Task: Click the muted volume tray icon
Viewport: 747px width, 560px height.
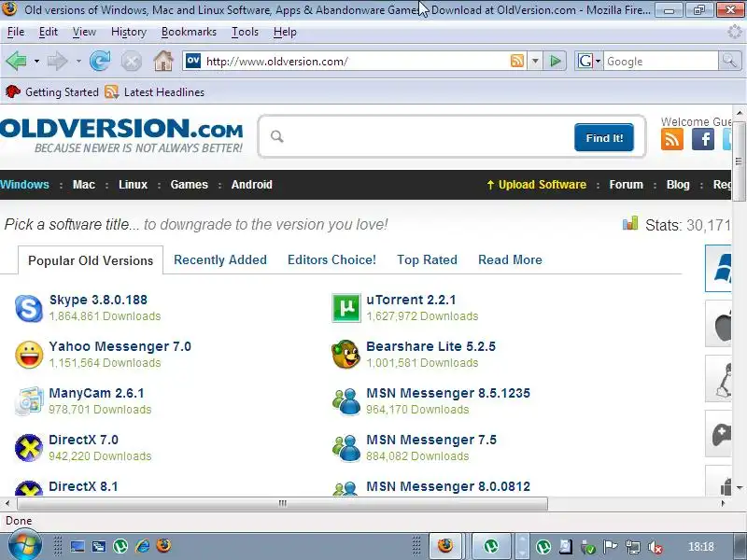Action: (655, 547)
